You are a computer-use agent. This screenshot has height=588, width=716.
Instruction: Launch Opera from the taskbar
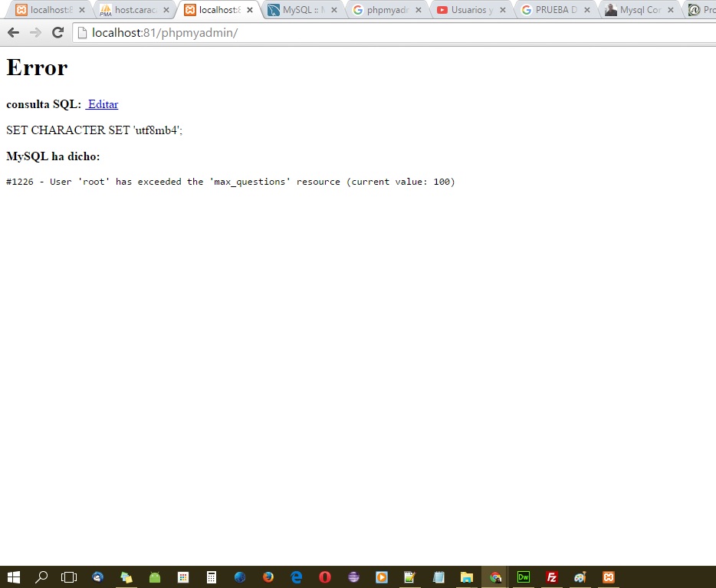tap(325, 577)
